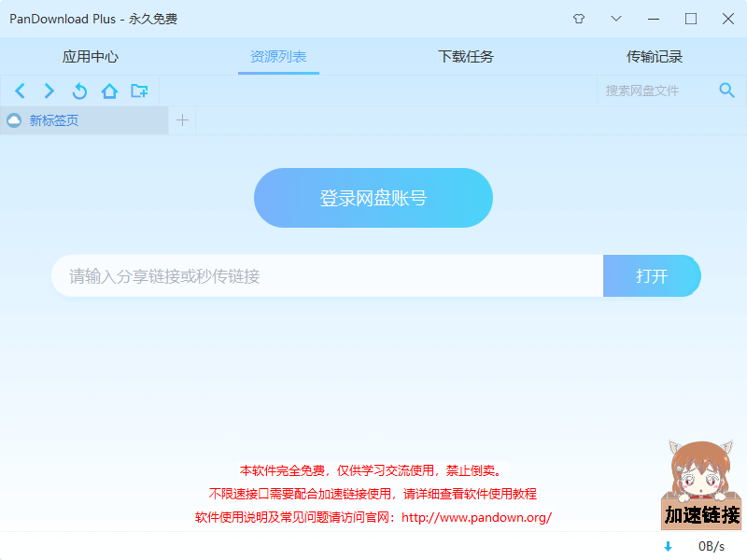Refresh the current page

click(79, 91)
